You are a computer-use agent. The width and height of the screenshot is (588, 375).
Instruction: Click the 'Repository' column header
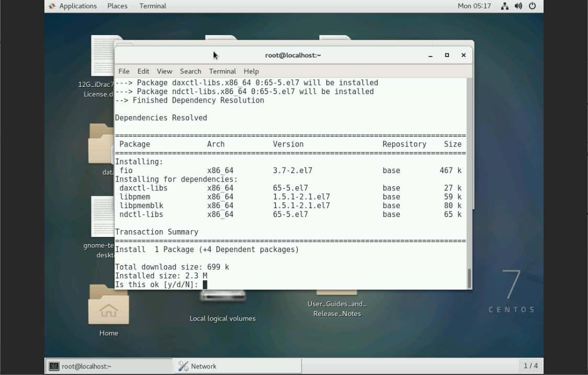404,144
